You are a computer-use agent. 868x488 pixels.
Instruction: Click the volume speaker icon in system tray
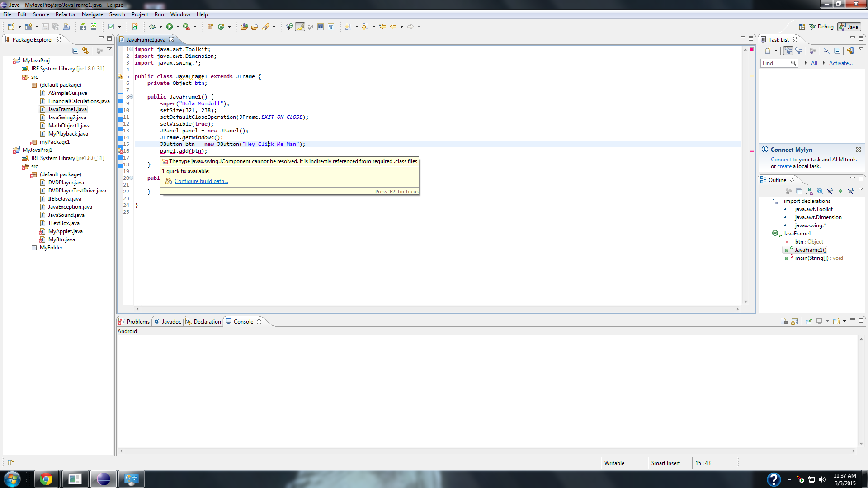[822, 479]
